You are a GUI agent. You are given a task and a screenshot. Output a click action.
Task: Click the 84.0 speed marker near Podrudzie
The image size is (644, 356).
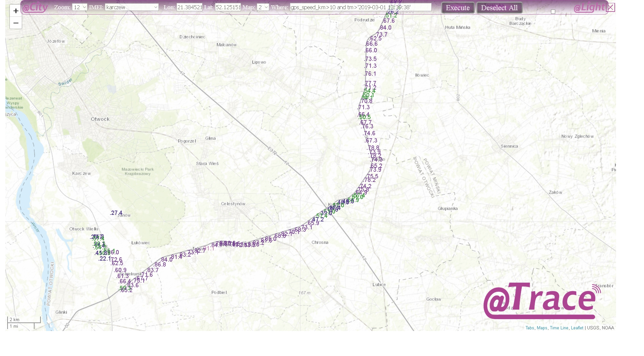[385, 28]
